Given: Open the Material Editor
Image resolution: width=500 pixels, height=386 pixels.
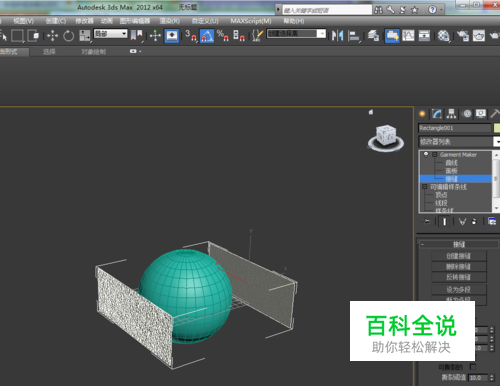Looking at the screenshot, I should tap(443, 36).
